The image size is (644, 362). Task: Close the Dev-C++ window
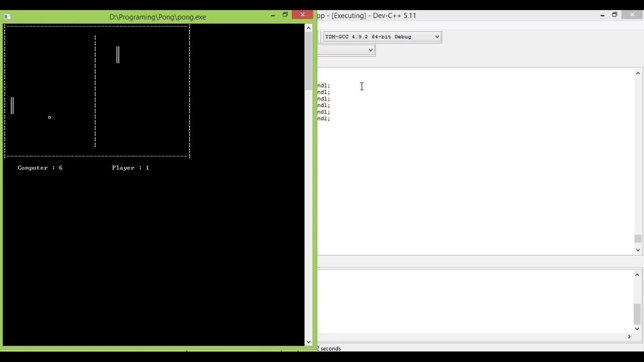point(632,15)
